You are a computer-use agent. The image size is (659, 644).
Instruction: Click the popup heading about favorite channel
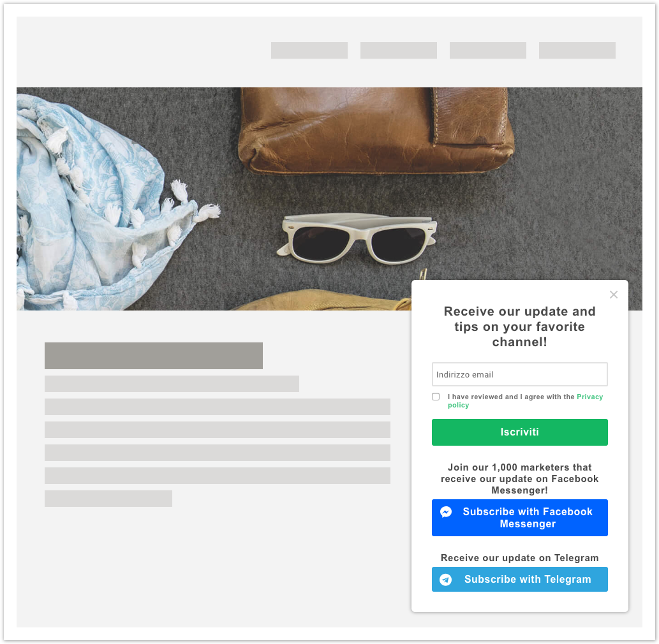point(519,327)
